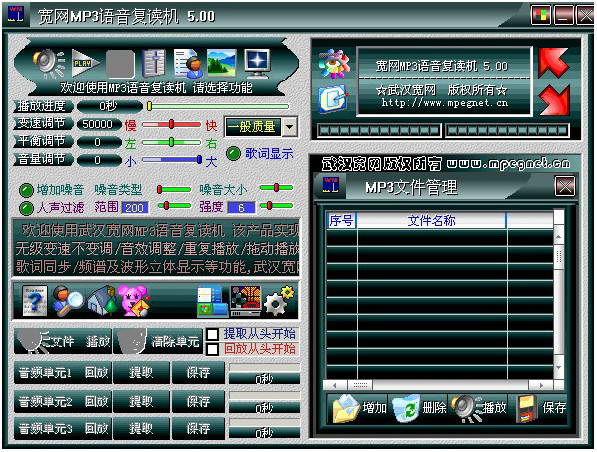597x452 pixels.
Task: Click the 删除 delete file button
Action: 419,409
